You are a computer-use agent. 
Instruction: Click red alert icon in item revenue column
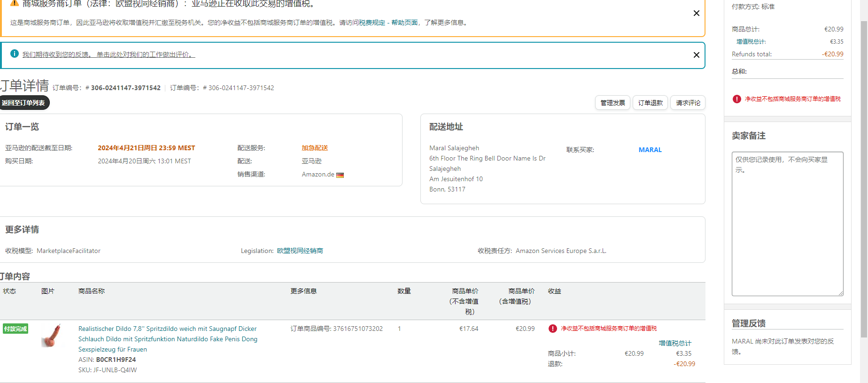click(553, 329)
